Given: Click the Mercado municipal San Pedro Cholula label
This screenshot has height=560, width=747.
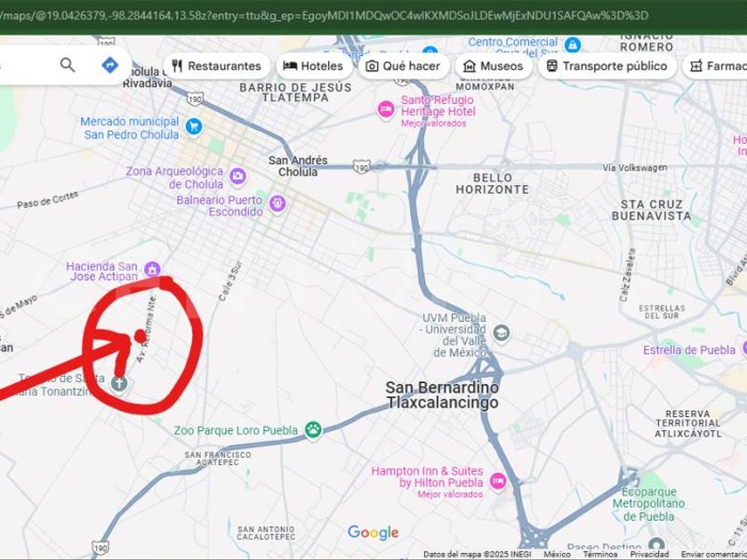Looking at the screenshot, I should (130, 128).
